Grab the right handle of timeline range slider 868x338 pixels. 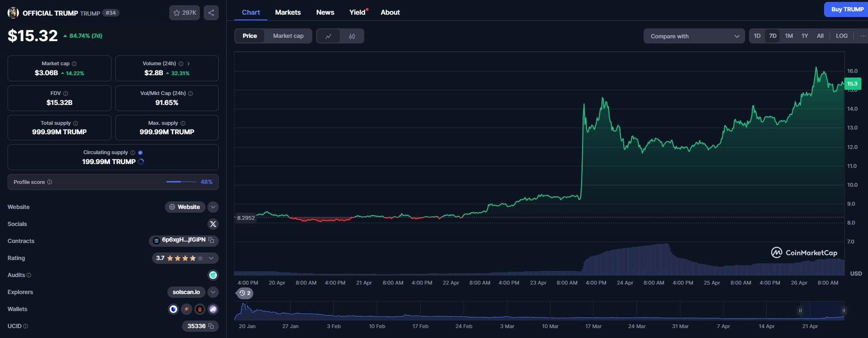click(x=843, y=311)
